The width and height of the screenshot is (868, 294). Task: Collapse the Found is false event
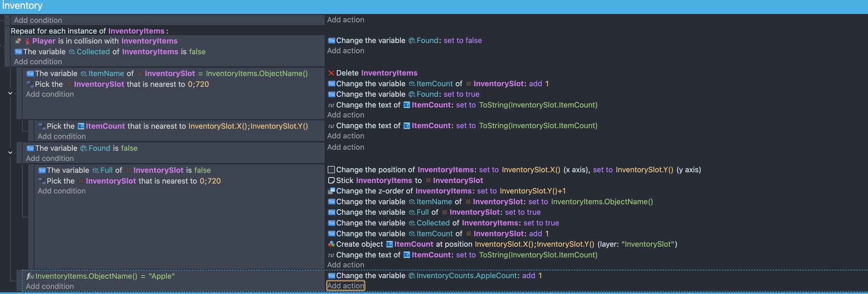10,153
